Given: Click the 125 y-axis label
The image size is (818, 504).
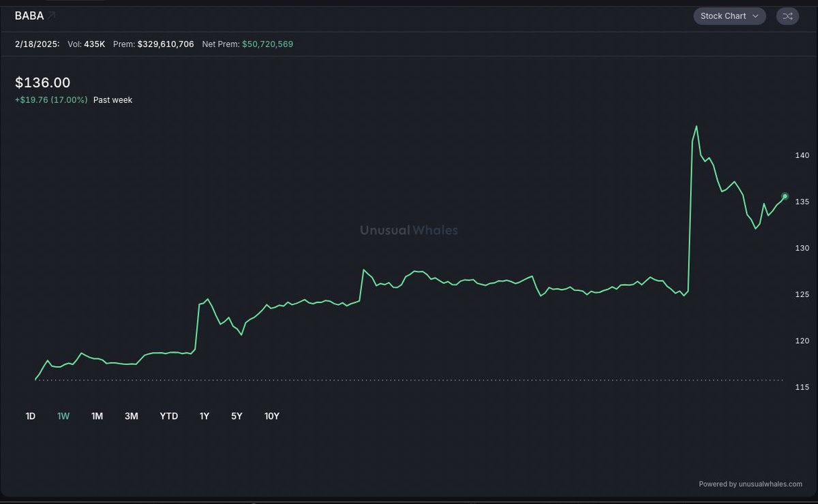Looking at the screenshot, I should [801, 294].
